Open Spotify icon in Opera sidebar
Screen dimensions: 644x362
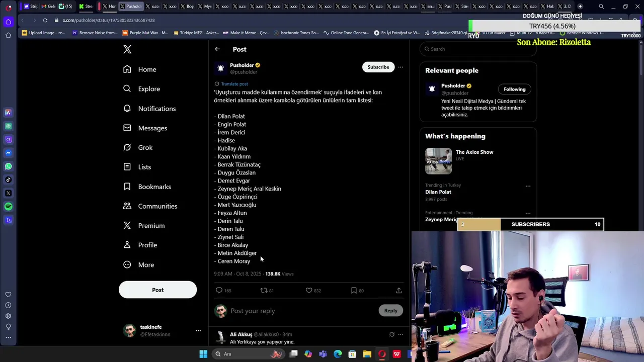(x=8, y=207)
